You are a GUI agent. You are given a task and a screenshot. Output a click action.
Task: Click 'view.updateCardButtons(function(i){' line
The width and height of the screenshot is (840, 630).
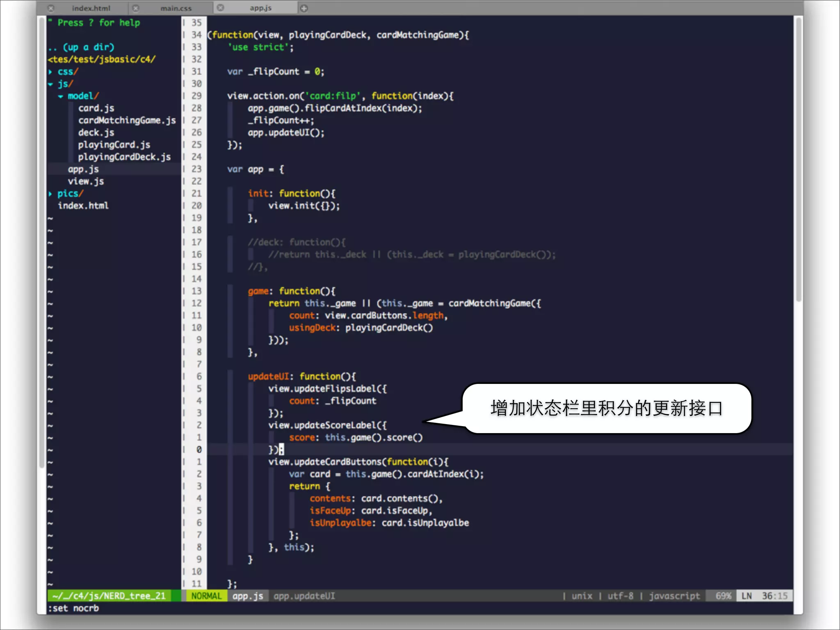358,462
